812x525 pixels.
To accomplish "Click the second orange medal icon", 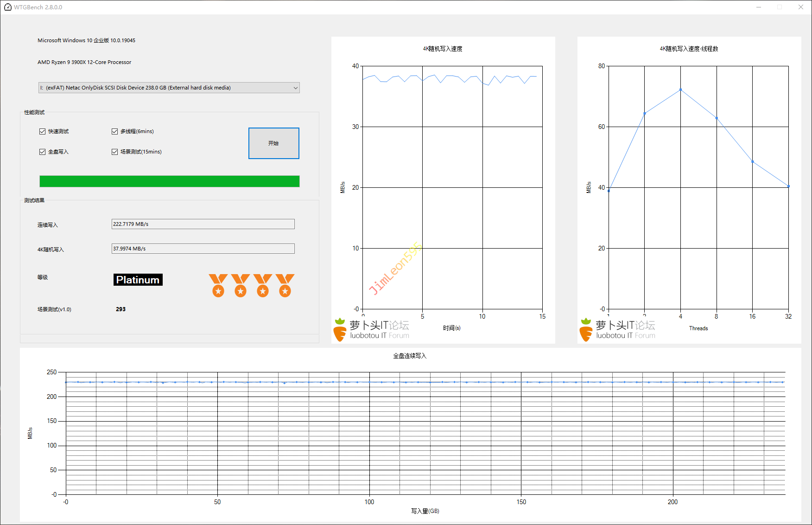I will coord(240,285).
